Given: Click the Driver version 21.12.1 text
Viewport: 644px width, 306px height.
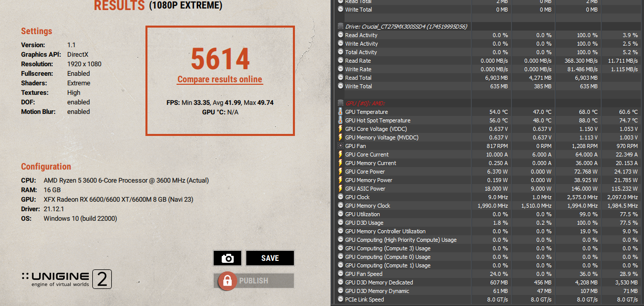Looking at the screenshot, I should (54, 209).
